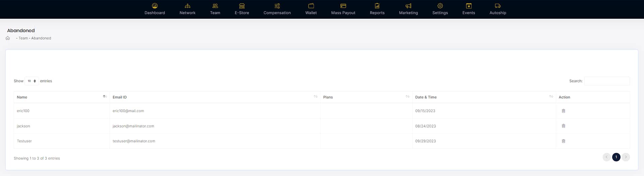Click the Email ID column header
Viewport: 644px width, 176px height.
pos(215,97)
